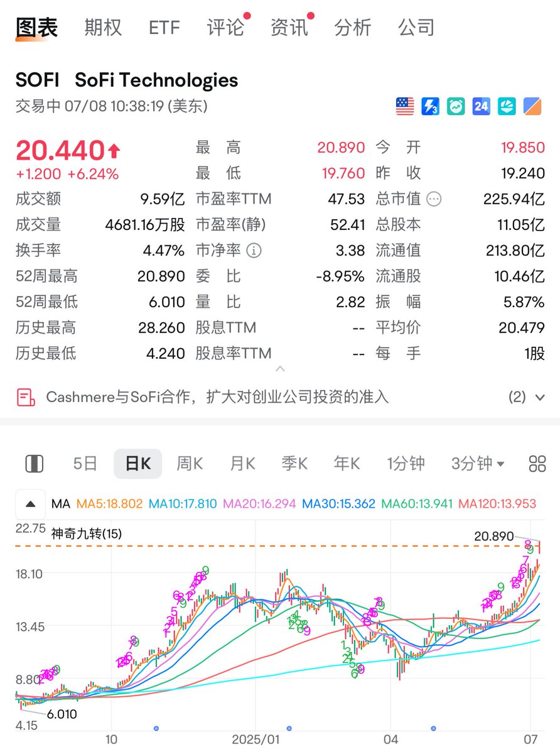Viewport: 560px width, 754px height.
Task: Tap the 市盈率(静) value 52.41
Action: pyautogui.click(x=347, y=225)
